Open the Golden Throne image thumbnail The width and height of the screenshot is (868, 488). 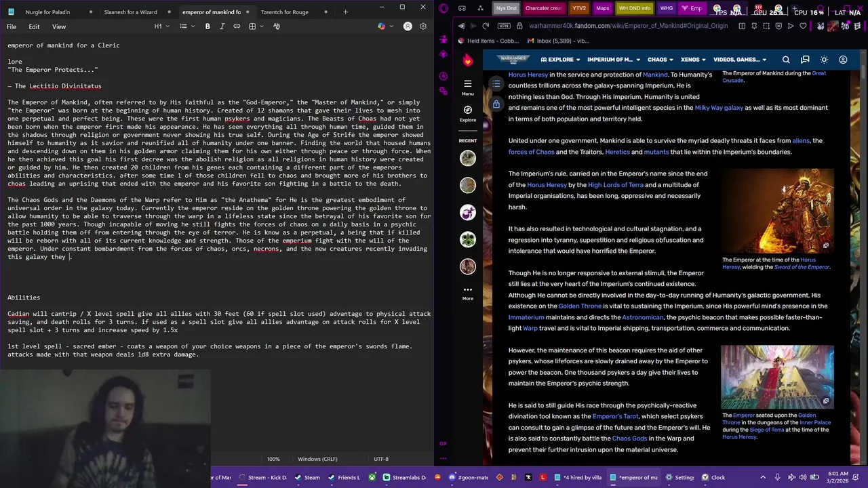(777, 376)
